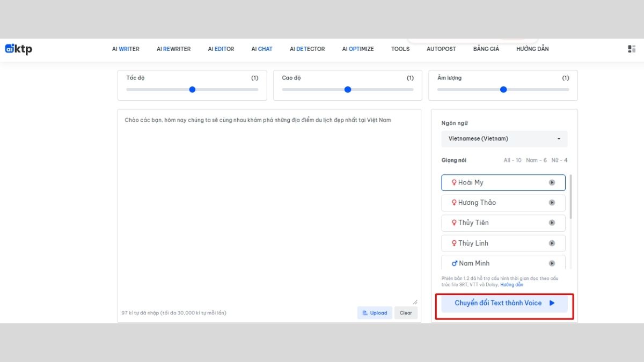This screenshot has width=644, height=362.
Task: Open HƯỚNG DẪN guide in navbar
Action: (x=532, y=49)
